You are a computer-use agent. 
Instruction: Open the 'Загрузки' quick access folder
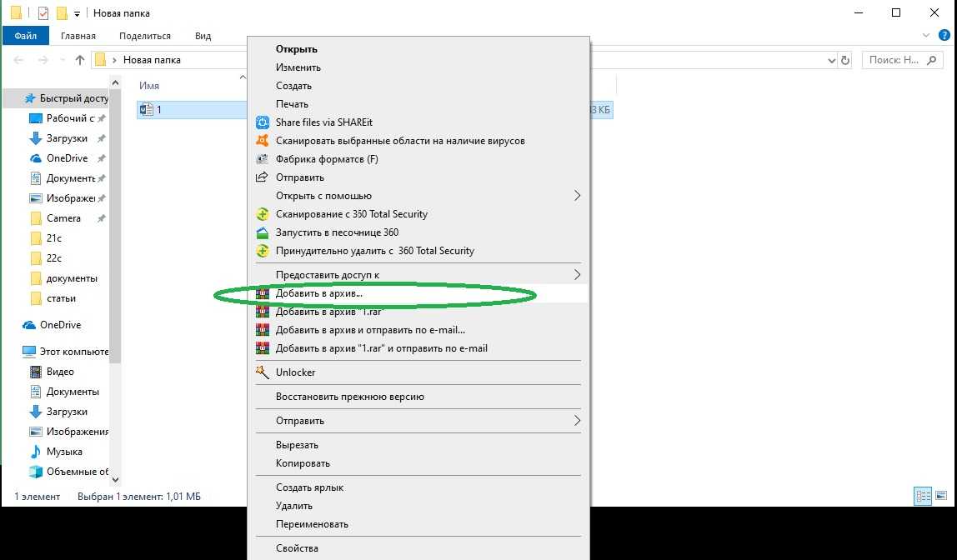[x=67, y=138]
